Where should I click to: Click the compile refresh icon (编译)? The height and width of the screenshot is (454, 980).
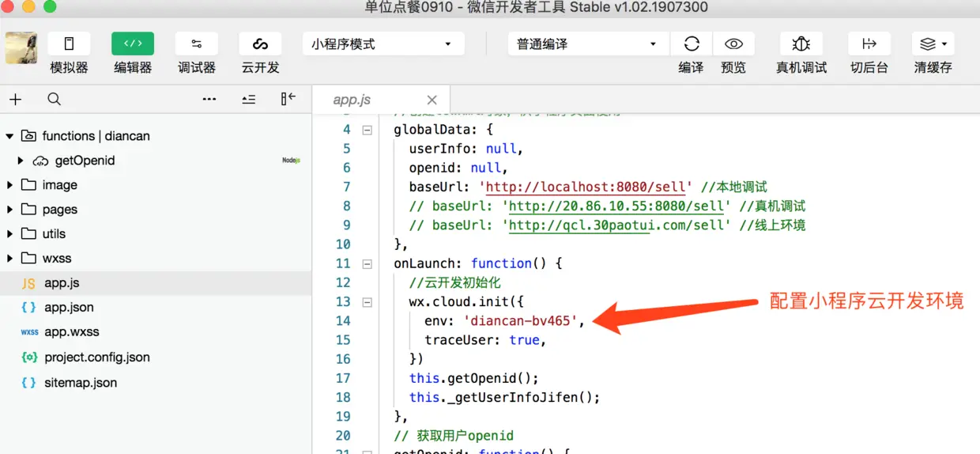coord(692,44)
